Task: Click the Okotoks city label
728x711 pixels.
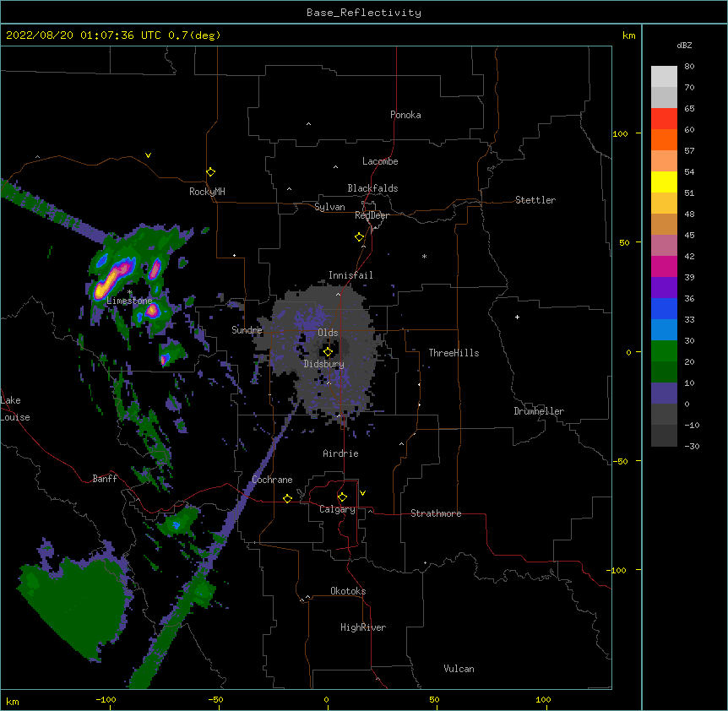Action: [x=348, y=591]
